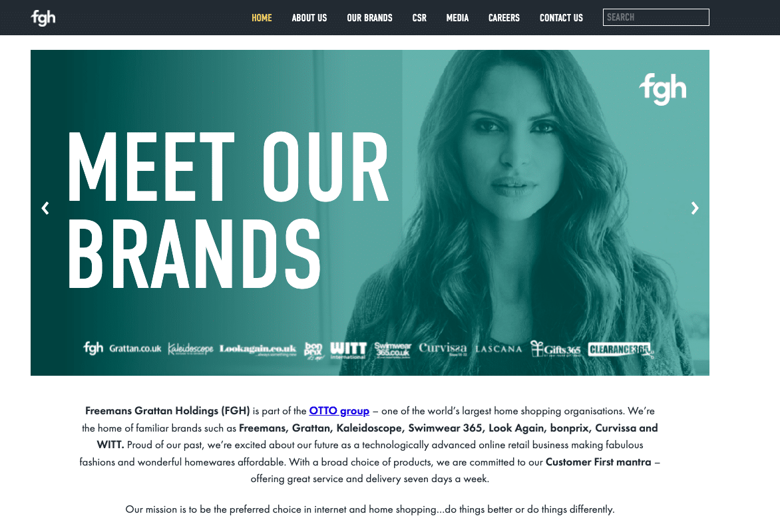The height and width of the screenshot is (532, 780).
Task: Click the Curvissa brand logo
Action: 443,348
